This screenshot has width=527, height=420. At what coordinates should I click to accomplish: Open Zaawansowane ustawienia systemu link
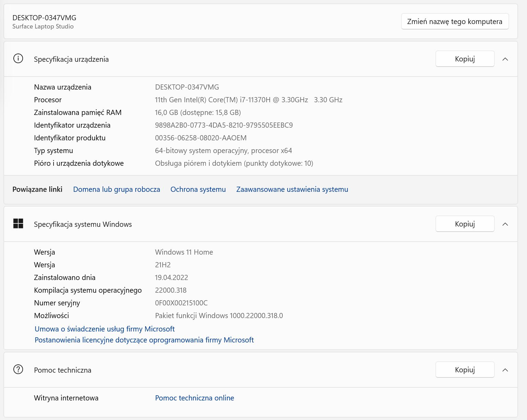tap(292, 189)
